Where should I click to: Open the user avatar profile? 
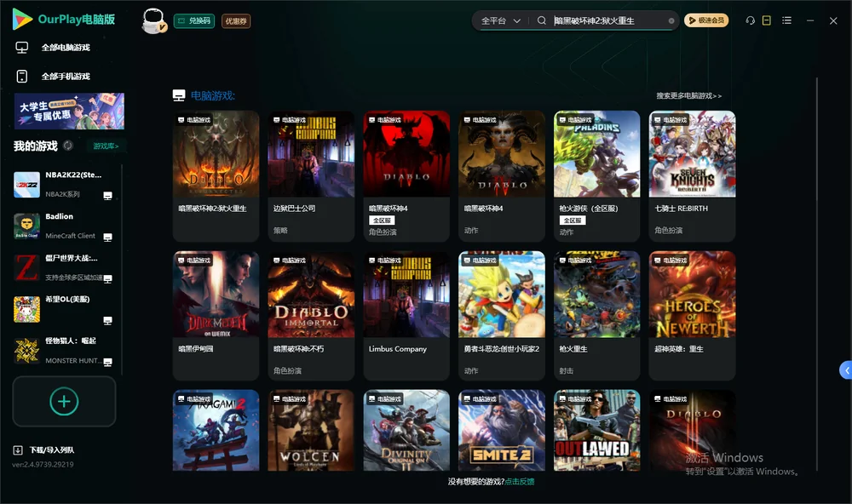tap(153, 20)
